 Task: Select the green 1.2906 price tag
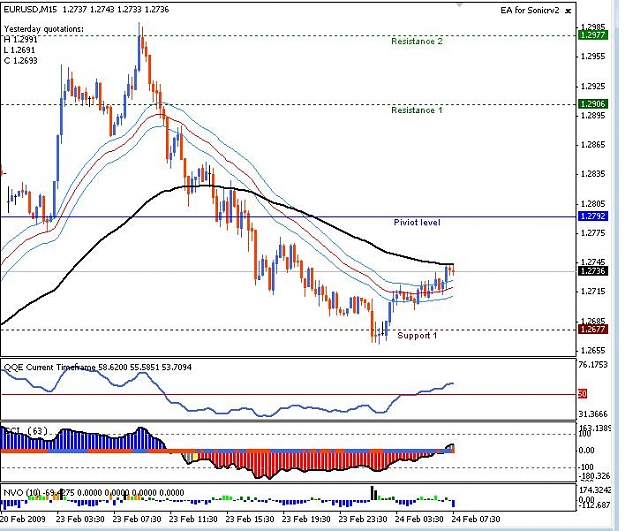[x=593, y=104]
